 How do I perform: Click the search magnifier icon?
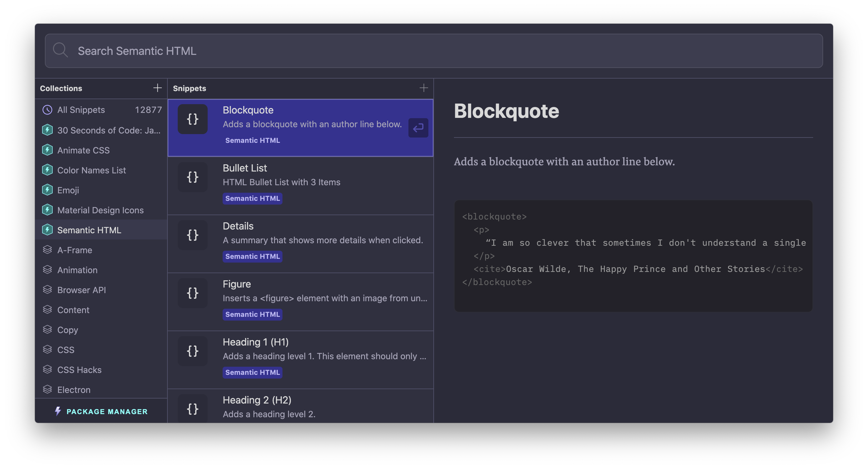[60, 51]
